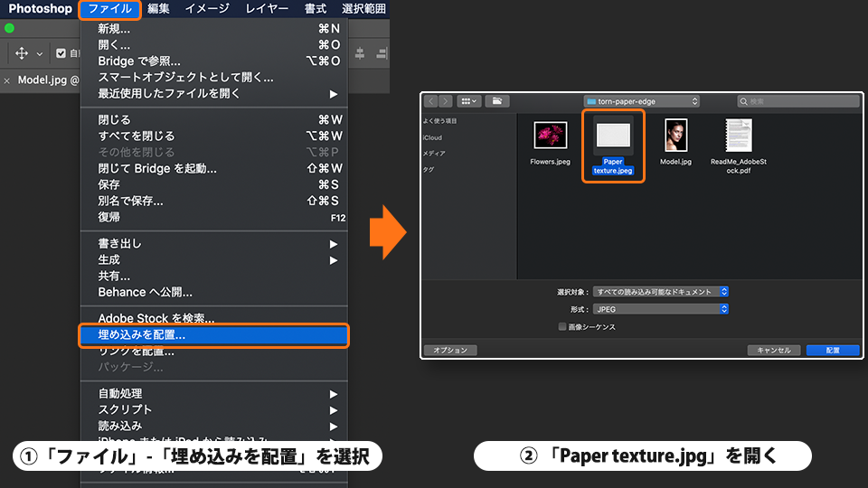This screenshot has width=868, height=488.
Task: Click the キャンセル button
Action: click(774, 351)
